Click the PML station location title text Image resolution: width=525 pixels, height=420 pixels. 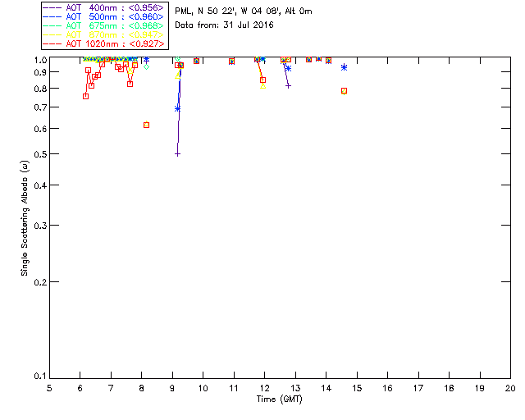tap(244, 11)
